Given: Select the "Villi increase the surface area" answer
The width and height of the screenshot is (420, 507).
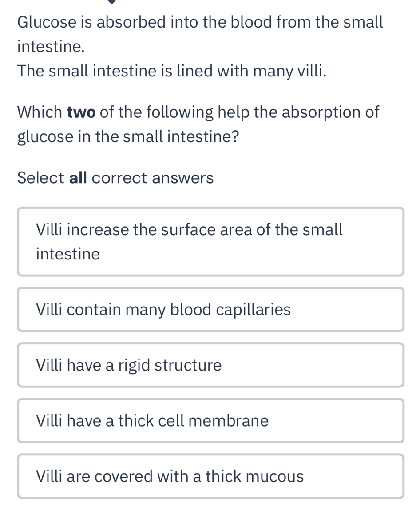Looking at the screenshot, I should [210, 242].
